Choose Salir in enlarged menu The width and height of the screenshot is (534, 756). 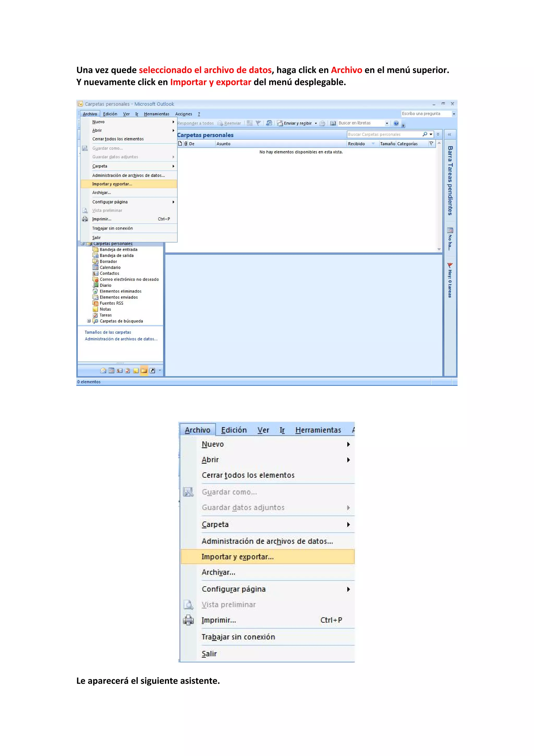click(268, 653)
